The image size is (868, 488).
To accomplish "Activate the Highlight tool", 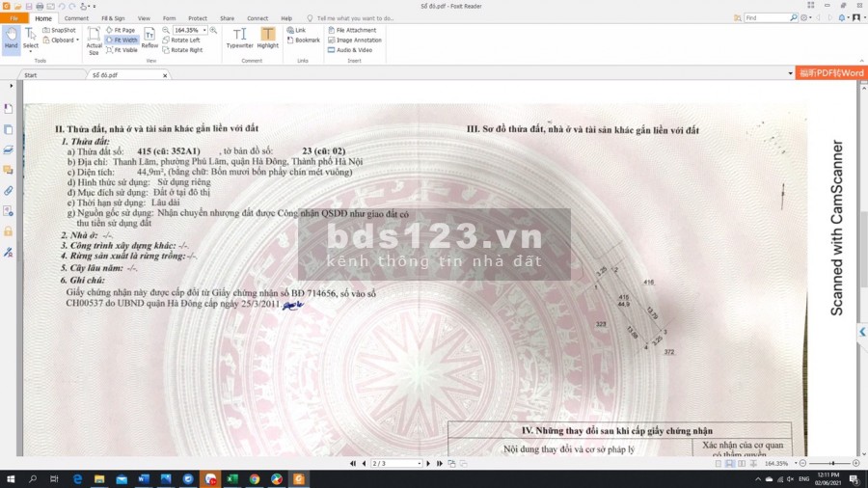I will 268,39.
